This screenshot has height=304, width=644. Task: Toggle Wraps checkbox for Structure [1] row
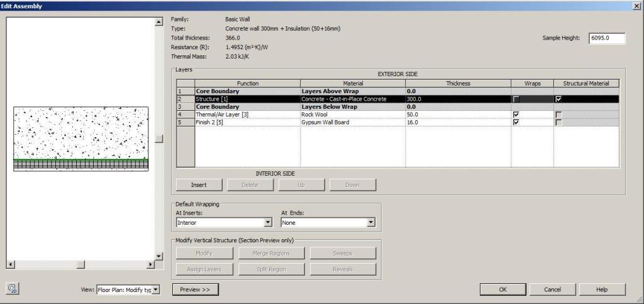pos(516,99)
